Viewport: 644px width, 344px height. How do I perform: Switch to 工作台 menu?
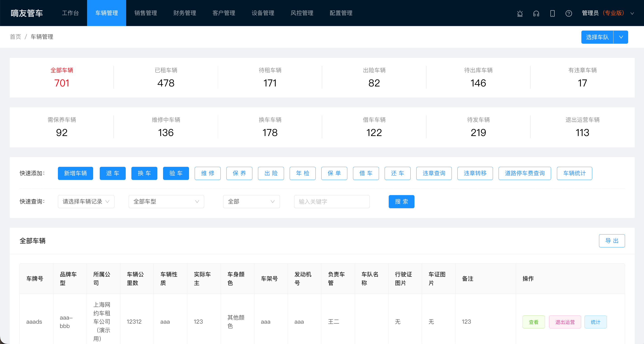tap(70, 13)
